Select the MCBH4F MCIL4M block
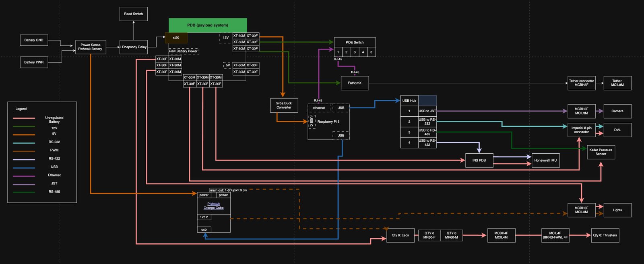Screen dimensions: 644x264 pyautogui.click(x=501, y=235)
